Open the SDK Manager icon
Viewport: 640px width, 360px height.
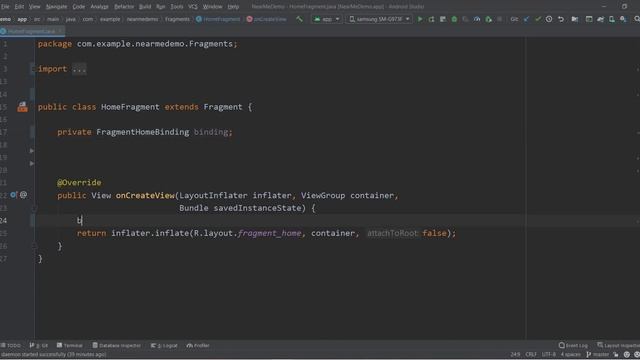click(x=623, y=19)
